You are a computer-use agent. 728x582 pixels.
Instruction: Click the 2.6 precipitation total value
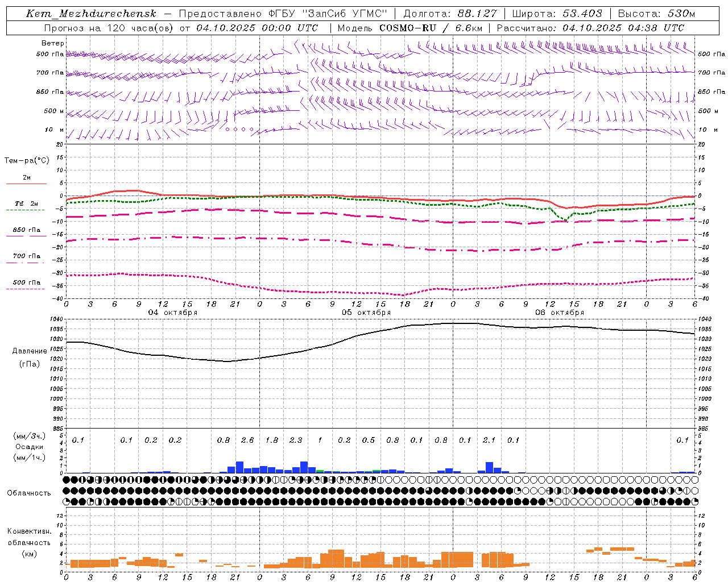tap(247, 440)
